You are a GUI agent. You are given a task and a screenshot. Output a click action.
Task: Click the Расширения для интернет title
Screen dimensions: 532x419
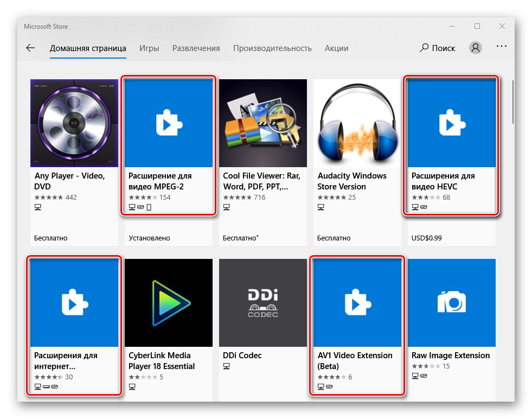[x=67, y=360]
